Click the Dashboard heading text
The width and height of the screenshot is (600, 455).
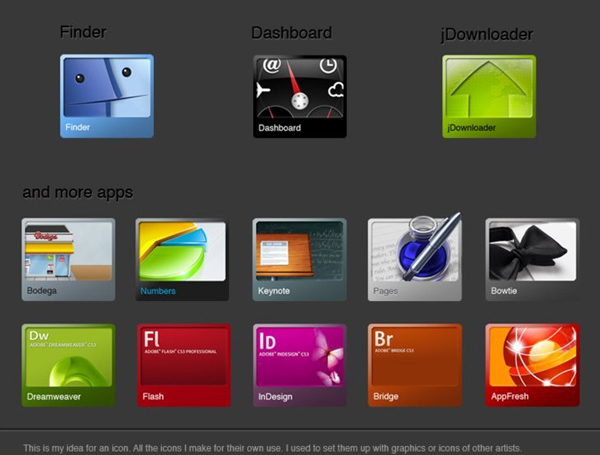click(x=292, y=33)
